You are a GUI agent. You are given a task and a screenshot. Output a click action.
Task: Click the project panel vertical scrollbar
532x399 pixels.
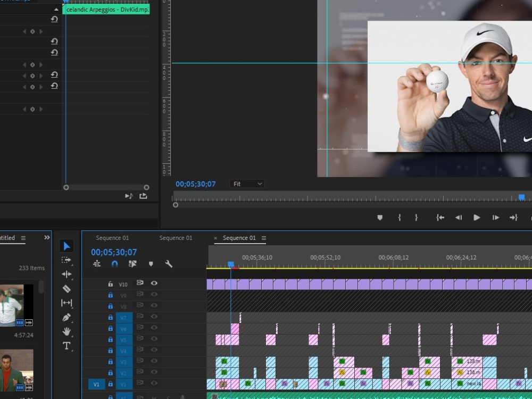[x=41, y=287]
